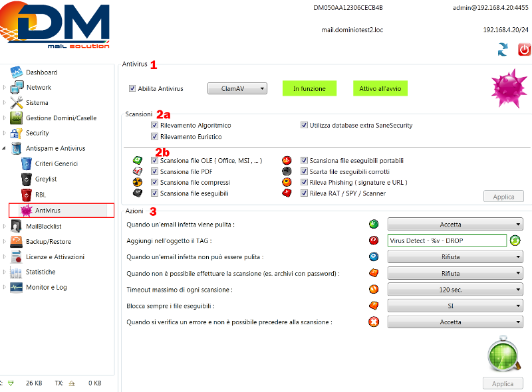Click the Dashboard monitor icon
The height and width of the screenshot is (392, 532).
click(17, 72)
